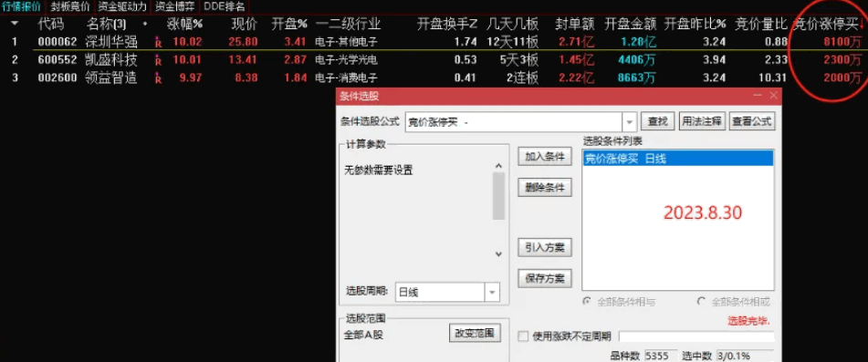Open the list menu arrow beside 代码
This screenshot has width=868, height=362.
click(15, 24)
